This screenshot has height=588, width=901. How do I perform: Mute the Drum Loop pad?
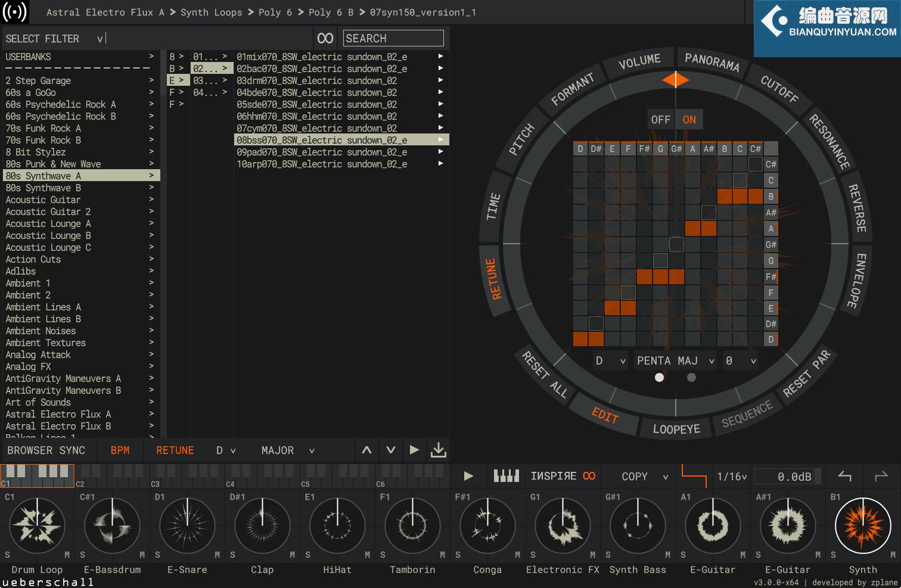click(67, 555)
